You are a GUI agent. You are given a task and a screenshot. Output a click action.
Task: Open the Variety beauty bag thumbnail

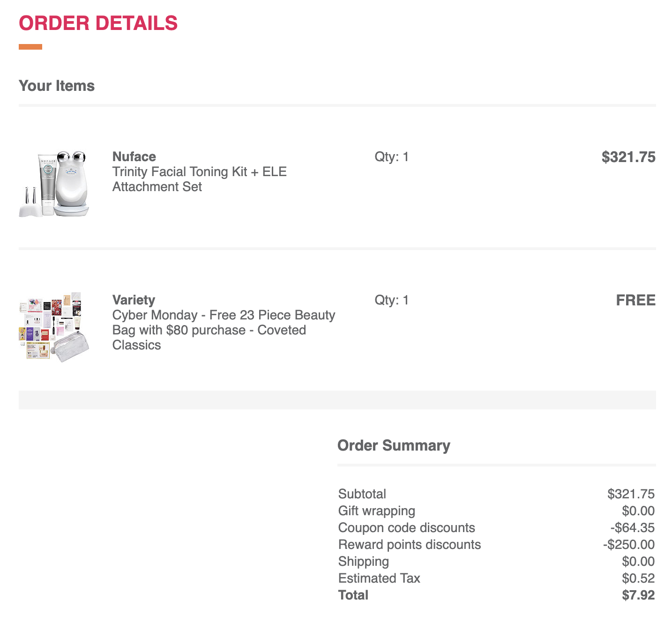pyautogui.click(x=54, y=327)
